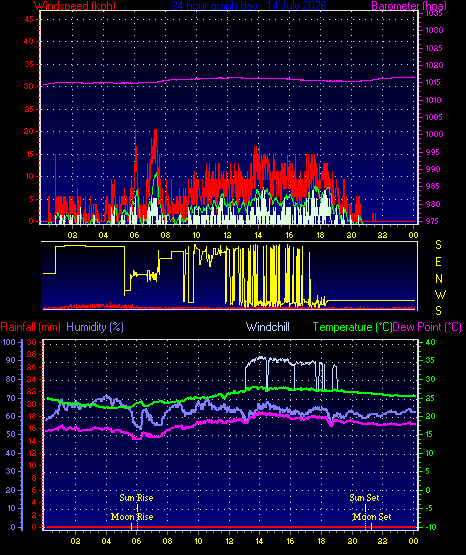Select the 1015 barometer axis value

point(434,82)
